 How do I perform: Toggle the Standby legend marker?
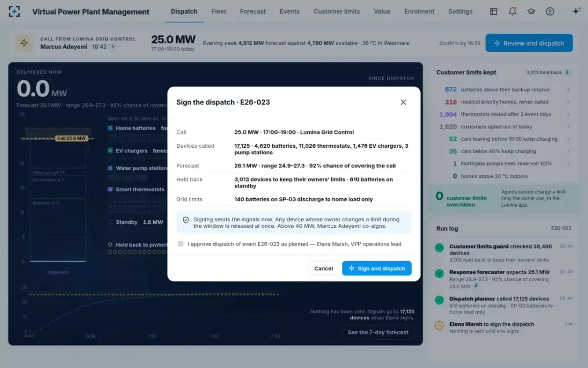pyautogui.click(x=110, y=222)
